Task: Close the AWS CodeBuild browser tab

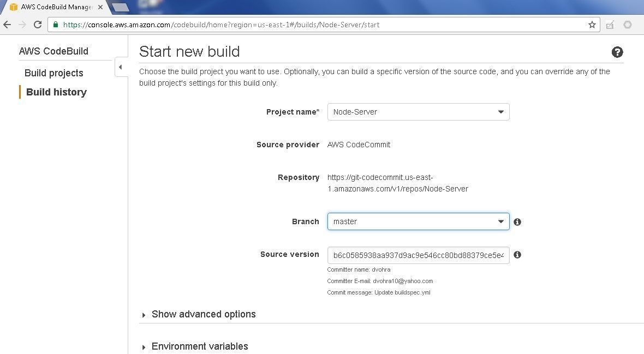Action: click(100, 7)
